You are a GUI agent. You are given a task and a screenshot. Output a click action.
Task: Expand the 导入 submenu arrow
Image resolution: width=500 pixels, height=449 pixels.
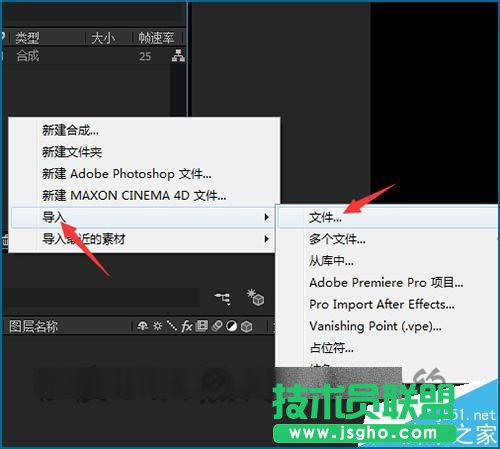266,217
